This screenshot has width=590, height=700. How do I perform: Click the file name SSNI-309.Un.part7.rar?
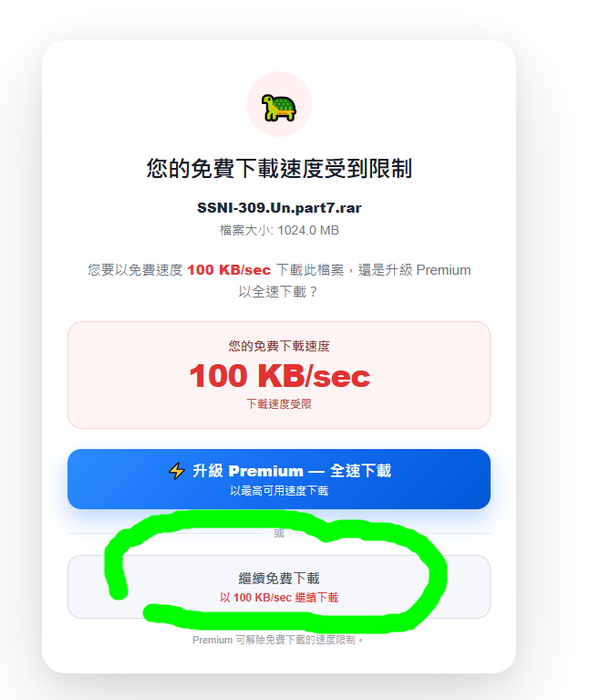(x=279, y=207)
